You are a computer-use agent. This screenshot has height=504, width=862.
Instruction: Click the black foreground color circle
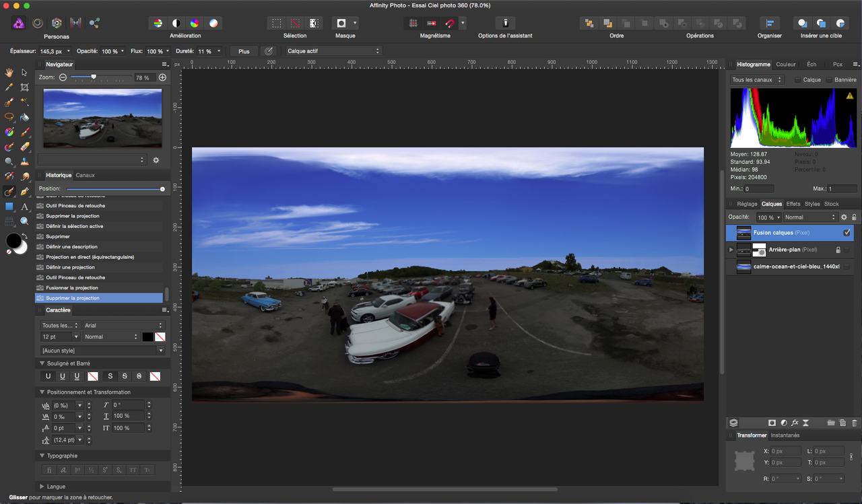tap(13, 240)
